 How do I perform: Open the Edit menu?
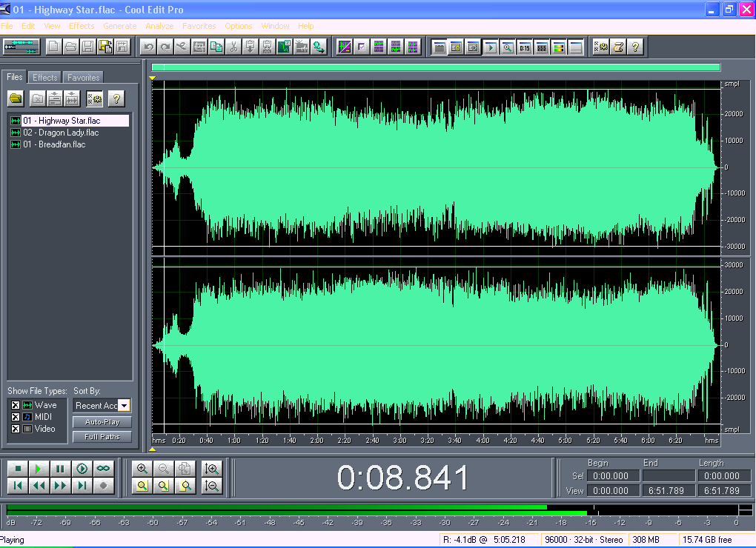click(28, 26)
